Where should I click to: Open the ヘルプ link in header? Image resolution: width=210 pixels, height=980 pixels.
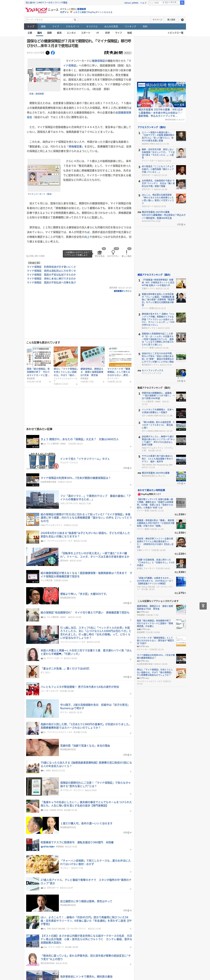coord(143,3)
